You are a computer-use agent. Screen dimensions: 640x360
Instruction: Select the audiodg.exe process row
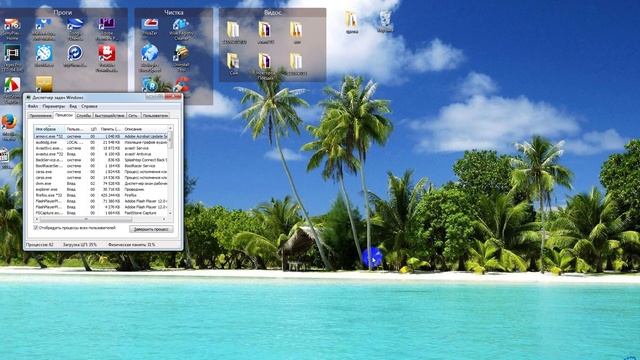[x=100, y=142]
